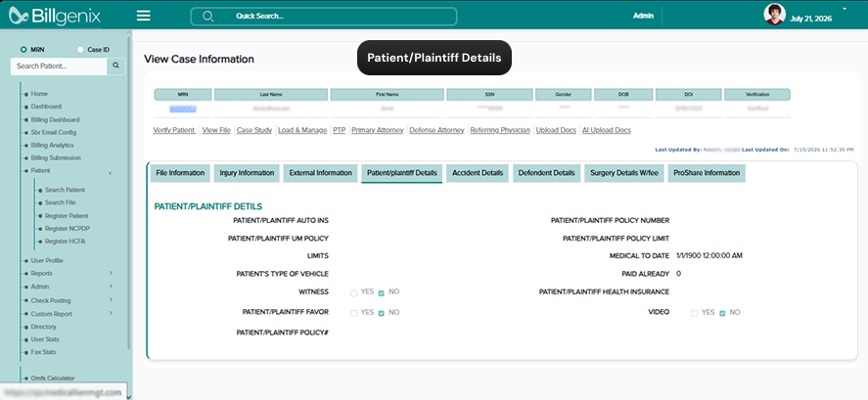Check Witness YES checkbox
Image resolution: width=868 pixels, height=400 pixels.
pos(353,292)
